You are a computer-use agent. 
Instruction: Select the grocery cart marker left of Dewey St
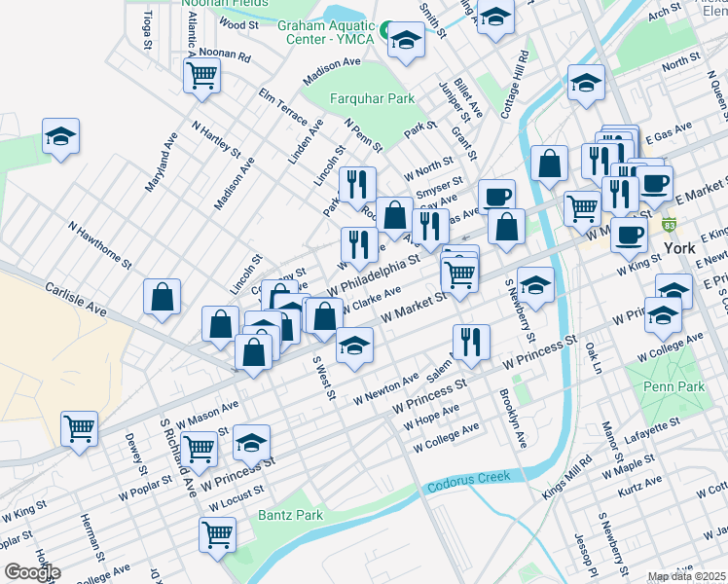coord(80,430)
